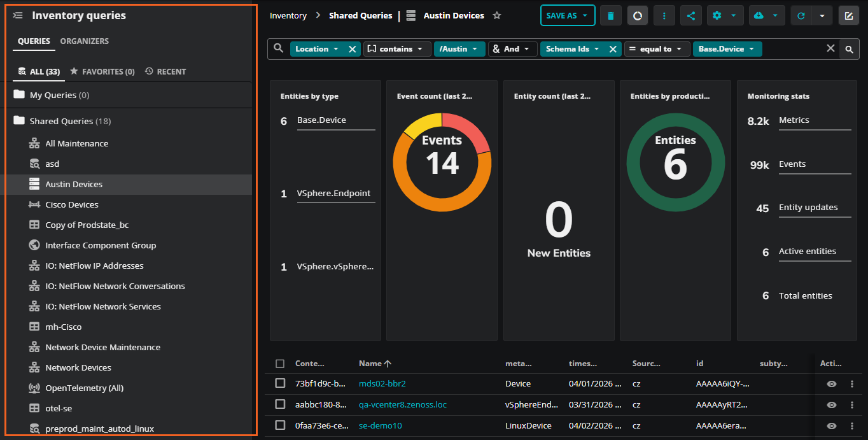Click the refresh icon in the toolbar
This screenshot has width=868, height=440.
pyautogui.click(x=801, y=16)
